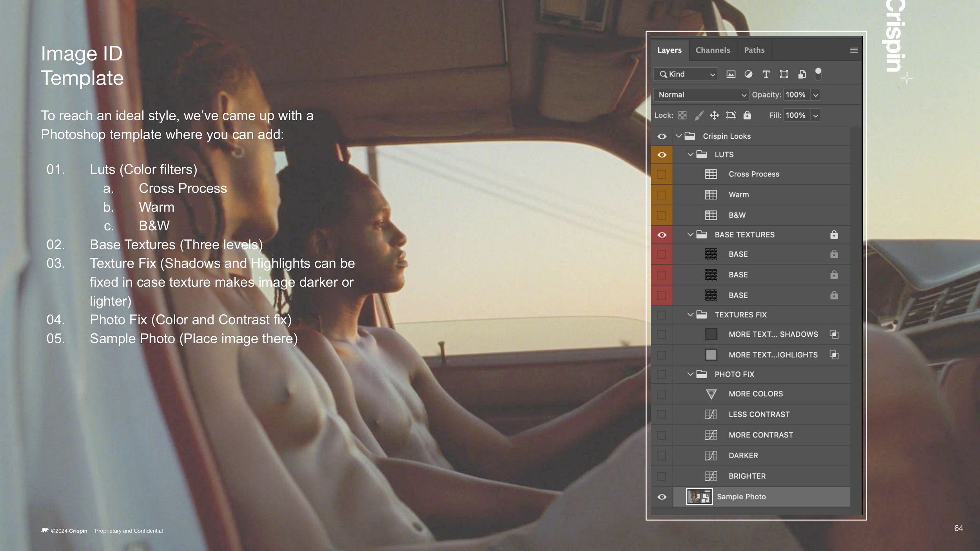Show the DARKER adjustment layer

pyautogui.click(x=661, y=456)
